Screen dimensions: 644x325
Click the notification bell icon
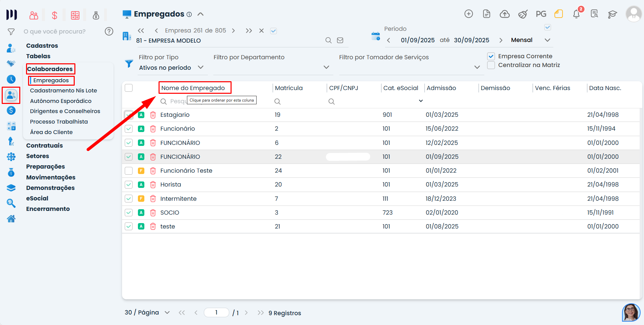[x=576, y=14]
